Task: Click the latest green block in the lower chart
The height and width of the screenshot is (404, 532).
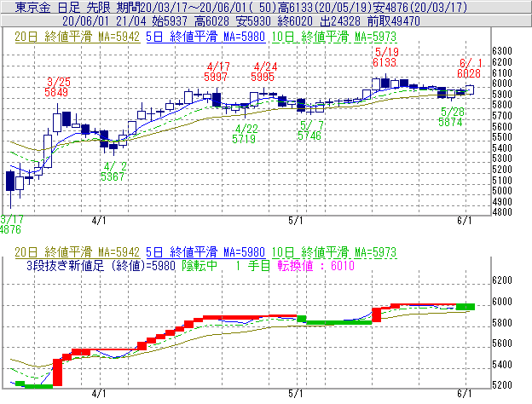Action: pos(465,307)
